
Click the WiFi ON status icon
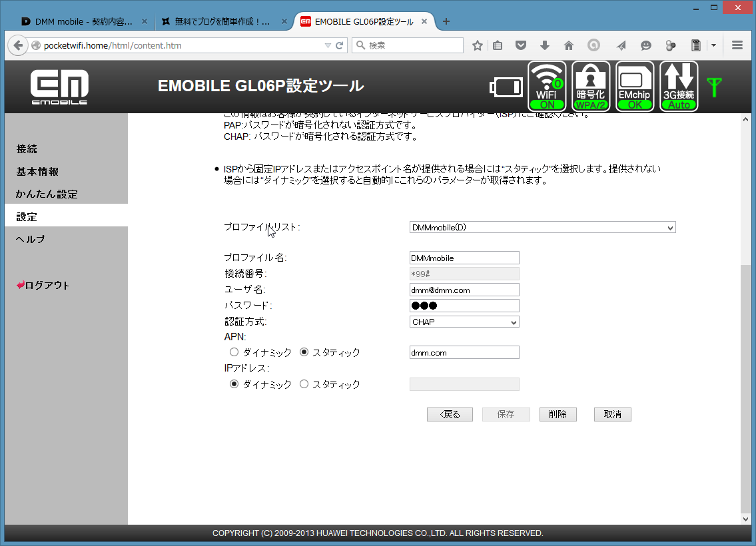click(x=548, y=87)
